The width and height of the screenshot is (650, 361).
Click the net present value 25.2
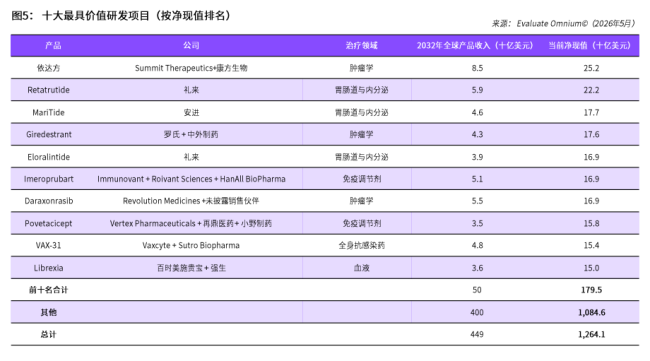tap(591, 68)
